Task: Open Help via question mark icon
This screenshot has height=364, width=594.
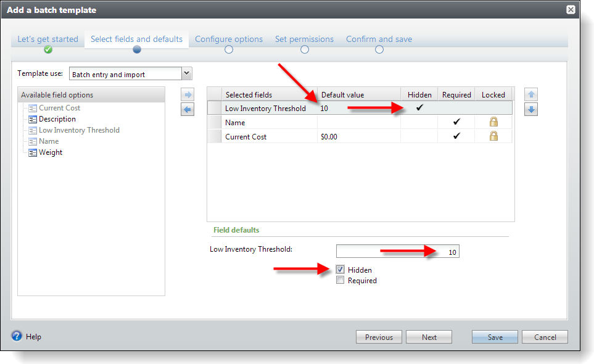Action: (x=17, y=336)
